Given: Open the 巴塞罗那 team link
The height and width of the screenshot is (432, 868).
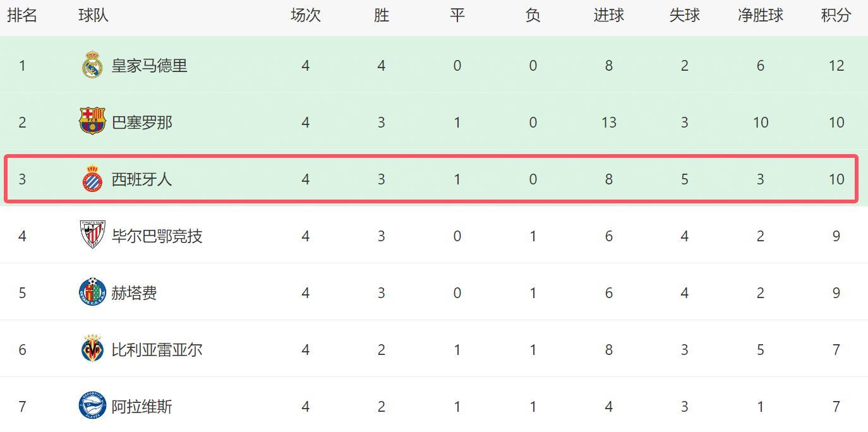Looking at the screenshot, I should click(x=142, y=123).
